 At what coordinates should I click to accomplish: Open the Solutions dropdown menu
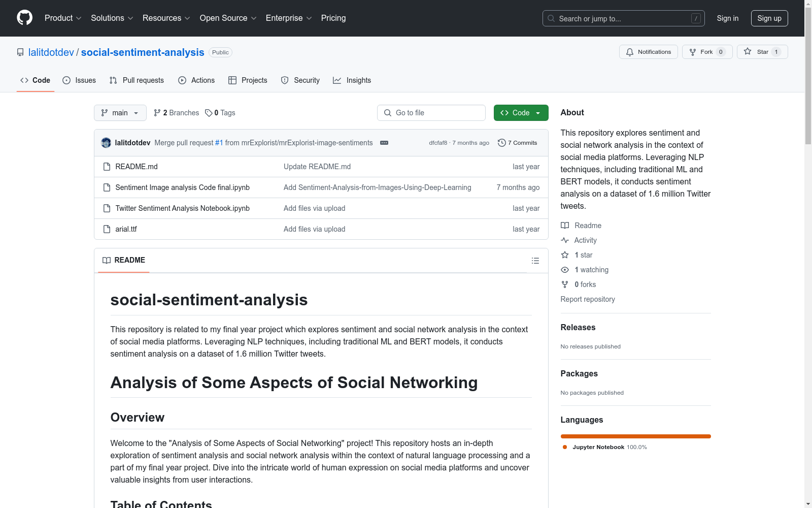pyautogui.click(x=112, y=18)
